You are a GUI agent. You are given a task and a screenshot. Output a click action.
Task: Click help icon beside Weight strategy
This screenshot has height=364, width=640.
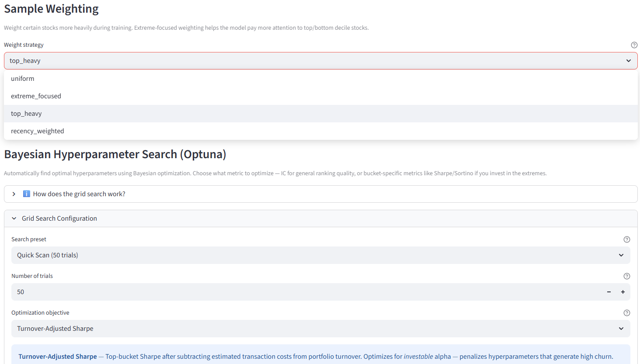tap(634, 45)
